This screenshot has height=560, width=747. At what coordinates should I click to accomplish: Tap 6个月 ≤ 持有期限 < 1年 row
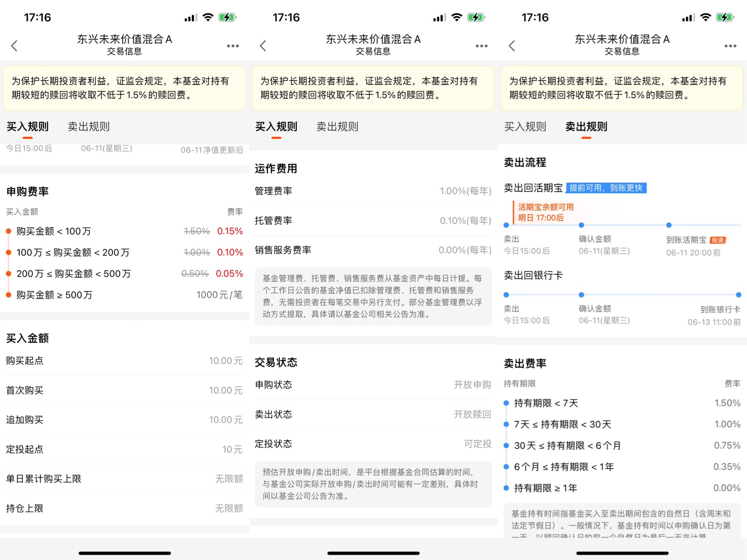622,467
